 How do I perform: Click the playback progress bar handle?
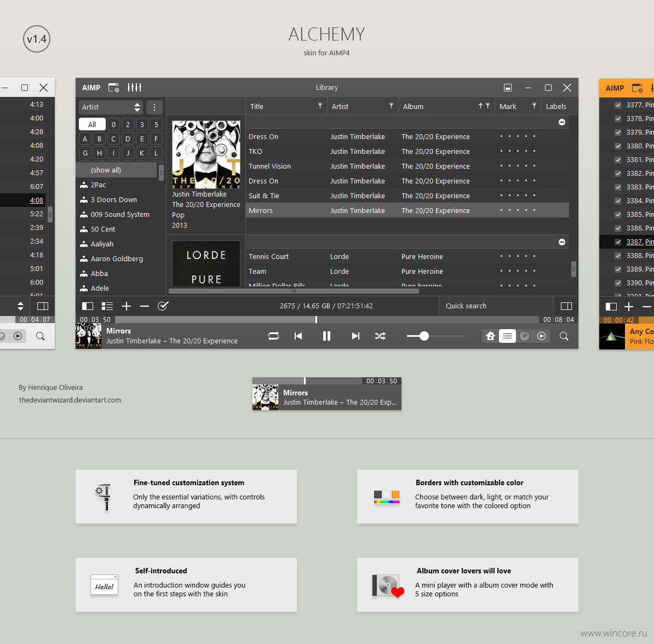point(316,319)
